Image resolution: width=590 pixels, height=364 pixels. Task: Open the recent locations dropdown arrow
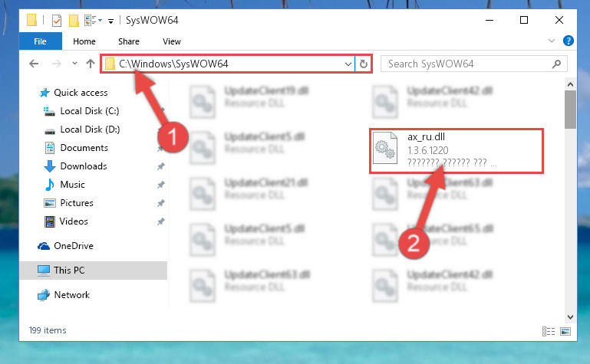click(74, 63)
